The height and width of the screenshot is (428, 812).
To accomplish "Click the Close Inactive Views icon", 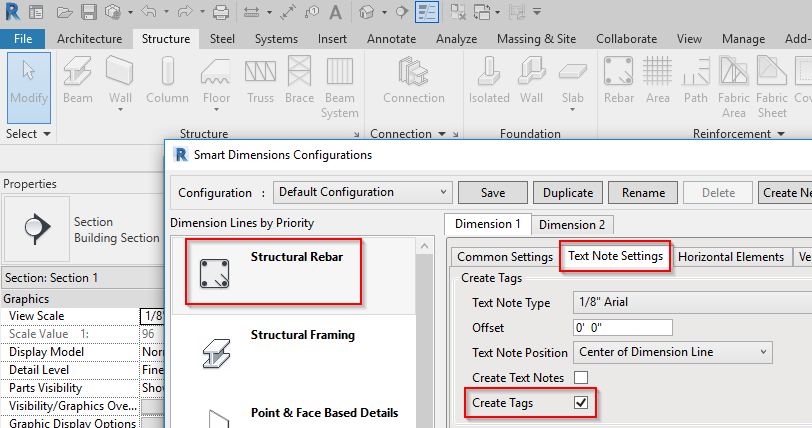I will (458, 12).
